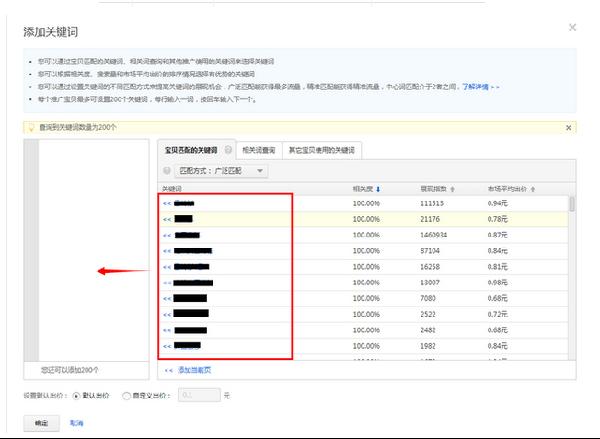Click the 确定 button
The image size is (600, 439).
[41, 423]
